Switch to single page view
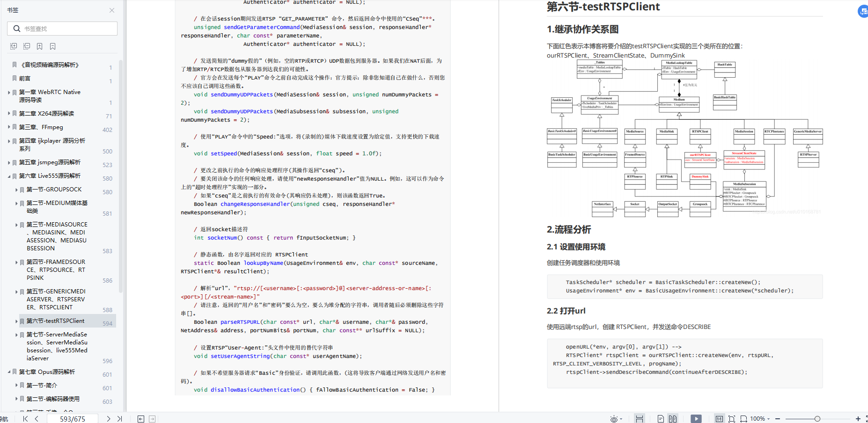This screenshot has width=868, height=423. 661,419
